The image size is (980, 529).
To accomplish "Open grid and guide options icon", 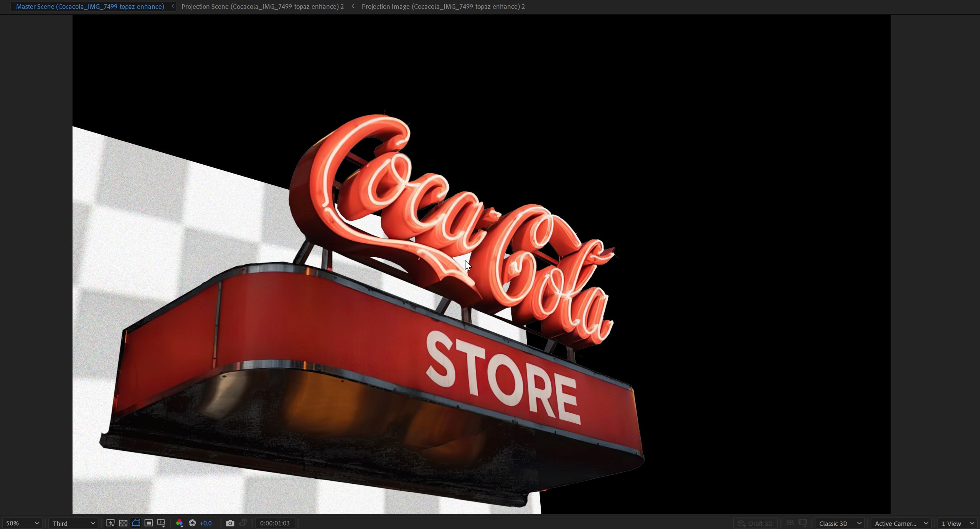I will pyautogui.click(x=161, y=523).
